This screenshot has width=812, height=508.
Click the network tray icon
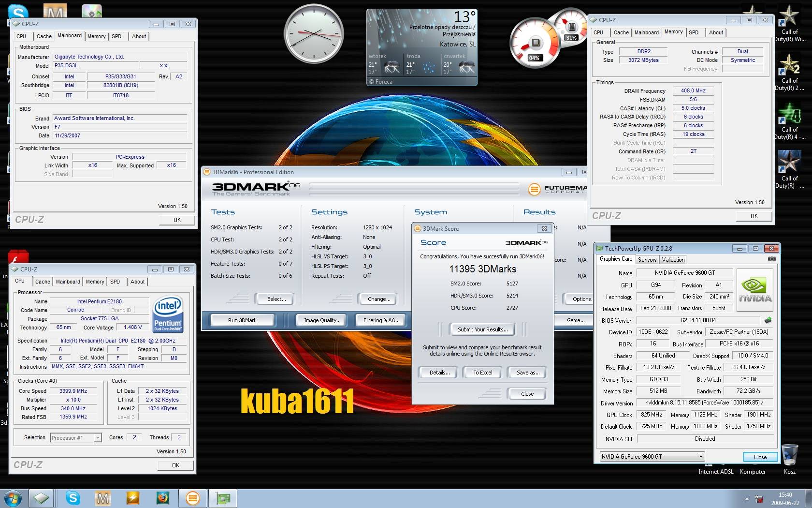coord(759,499)
